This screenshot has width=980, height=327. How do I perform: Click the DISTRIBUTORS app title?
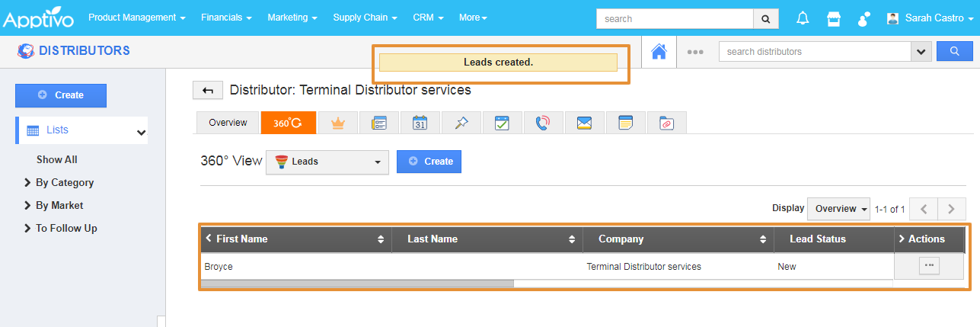(85, 51)
